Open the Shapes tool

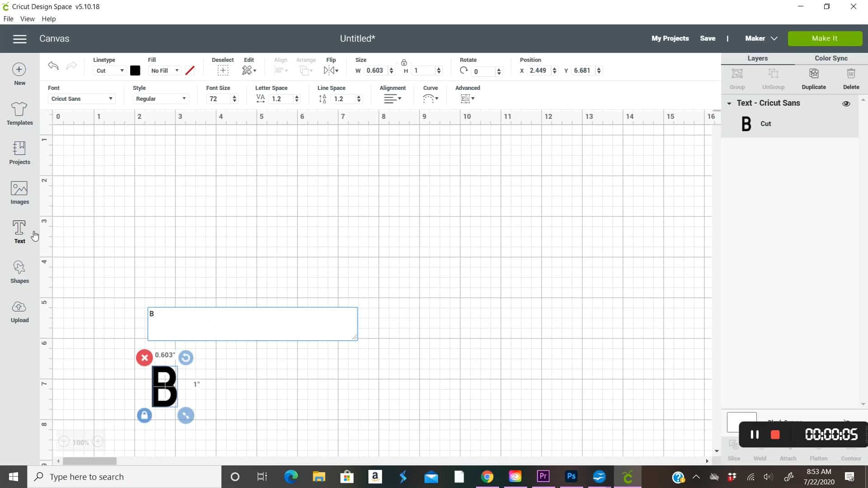pos(19,272)
